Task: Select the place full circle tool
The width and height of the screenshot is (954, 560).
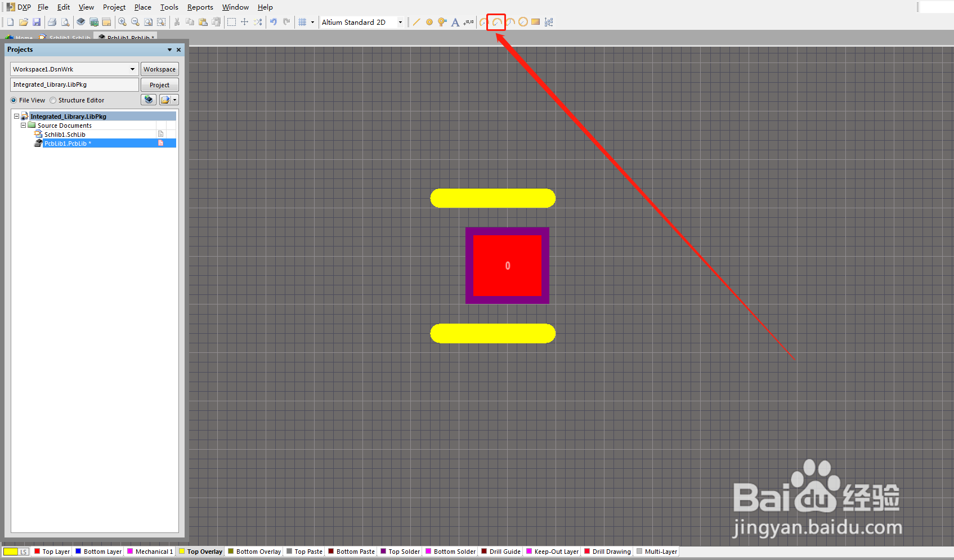Action: [523, 22]
